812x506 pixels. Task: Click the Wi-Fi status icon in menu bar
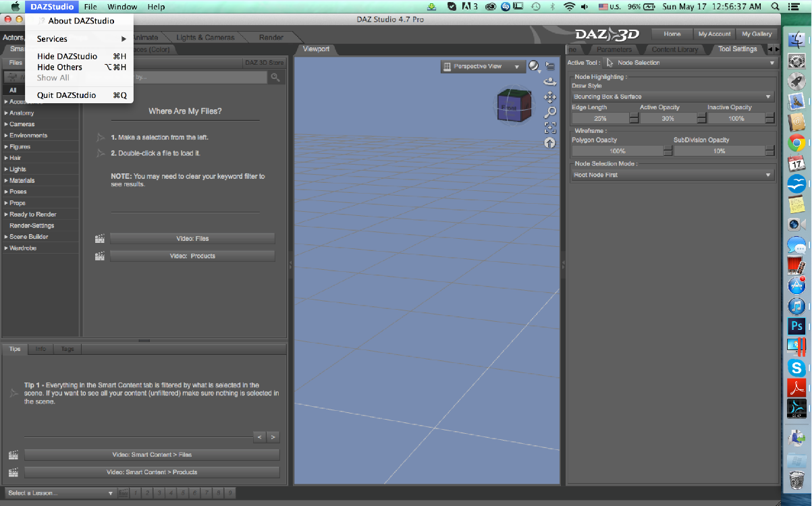[569, 7]
